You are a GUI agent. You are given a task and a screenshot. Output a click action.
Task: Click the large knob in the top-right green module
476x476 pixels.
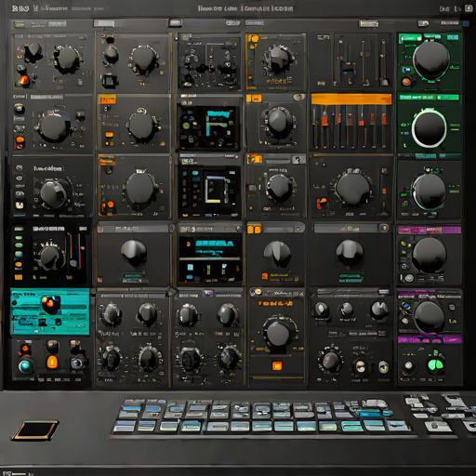click(x=431, y=59)
